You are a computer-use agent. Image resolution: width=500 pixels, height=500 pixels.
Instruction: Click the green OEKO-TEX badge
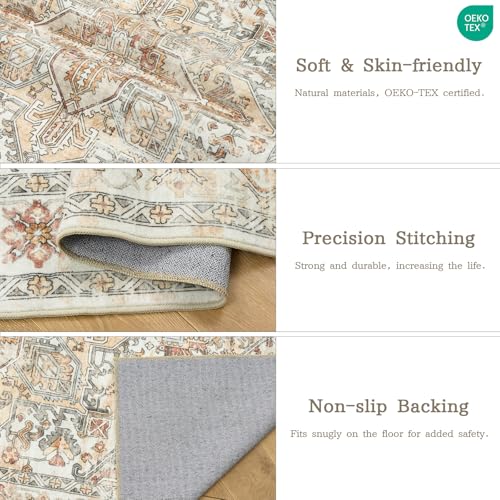(475, 23)
